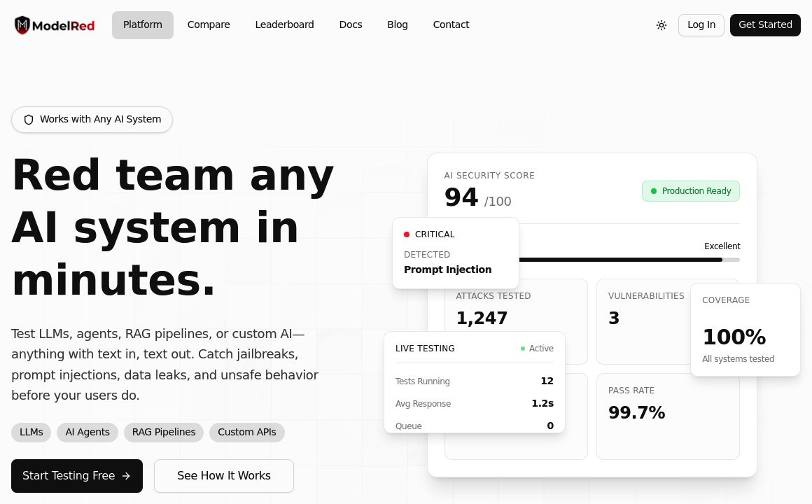Click the arrow icon on Start Testing Free
Image resolution: width=812 pixels, height=504 pixels.
126,476
